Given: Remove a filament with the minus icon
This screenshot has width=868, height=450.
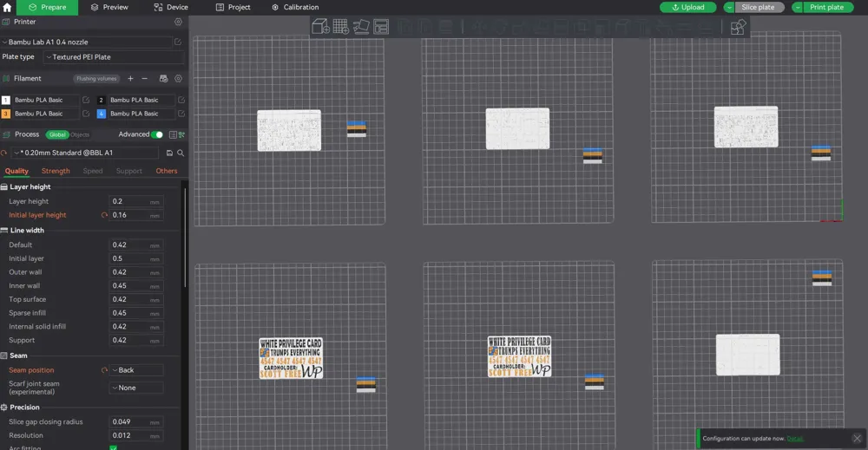Looking at the screenshot, I should tap(144, 79).
